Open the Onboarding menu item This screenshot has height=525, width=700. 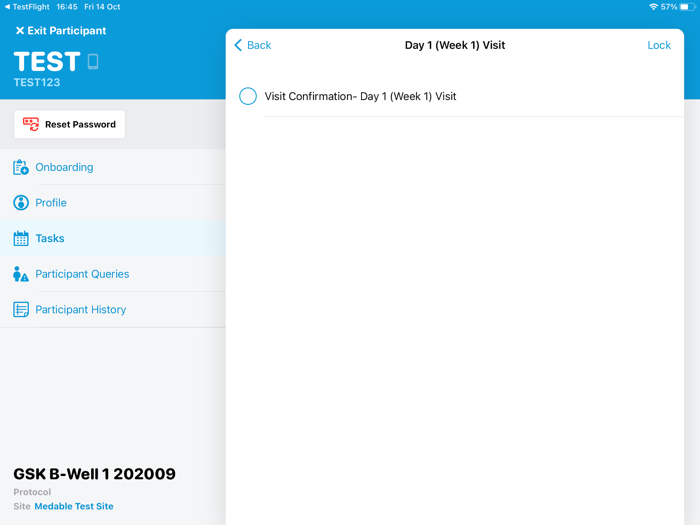tap(112, 167)
